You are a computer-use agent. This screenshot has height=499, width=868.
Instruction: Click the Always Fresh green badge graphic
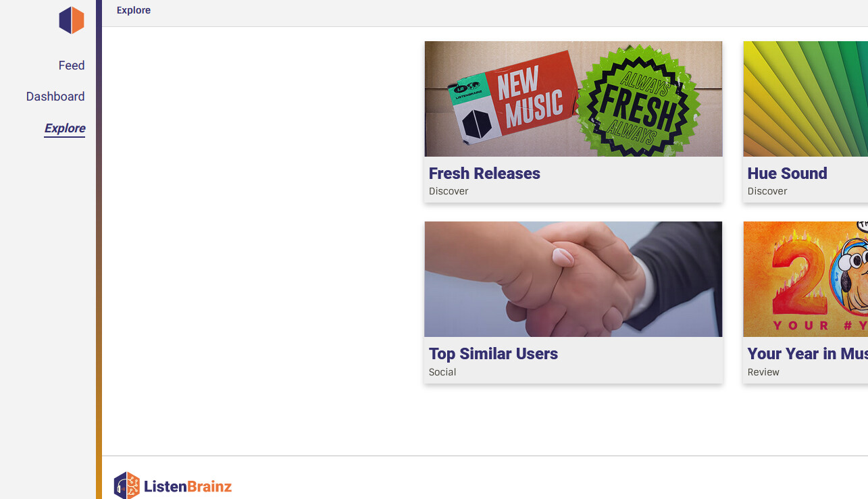tap(638, 101)
